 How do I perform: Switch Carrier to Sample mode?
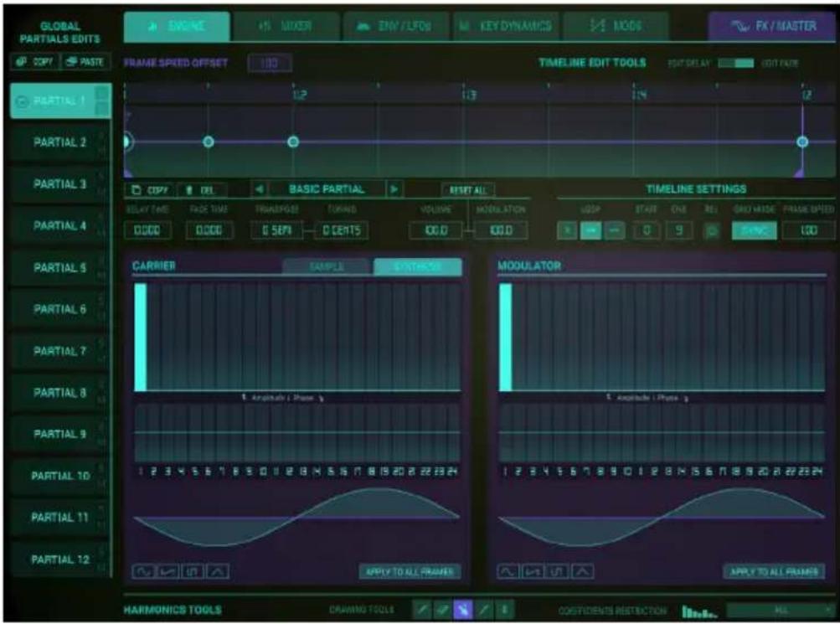[x=327, y=266]
